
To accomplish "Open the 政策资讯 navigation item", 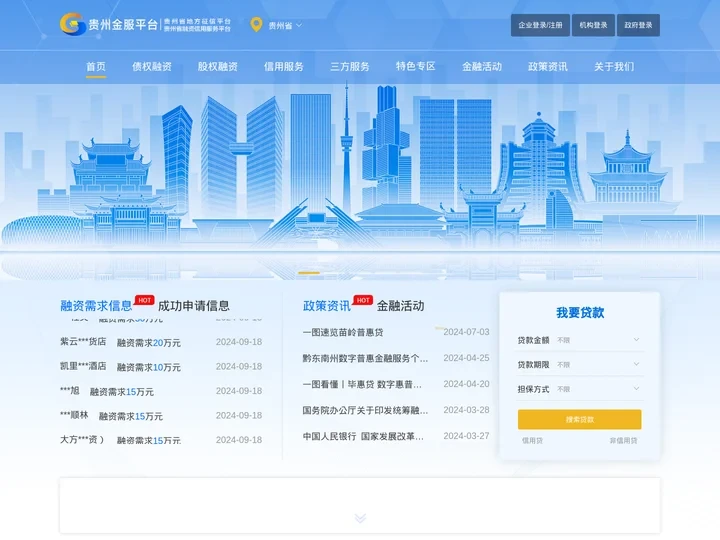I will pyautogui.click(x=548, y=67).
